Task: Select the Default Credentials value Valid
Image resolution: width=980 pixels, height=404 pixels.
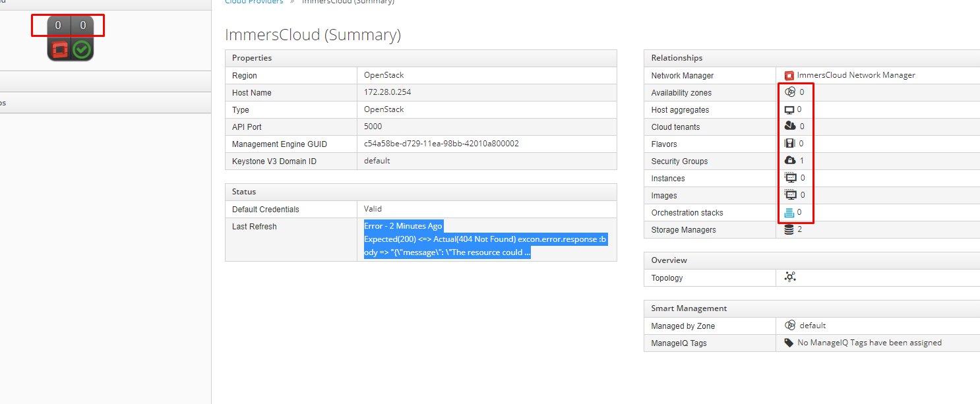Action: pyautogui.click(x=373, y=209)
